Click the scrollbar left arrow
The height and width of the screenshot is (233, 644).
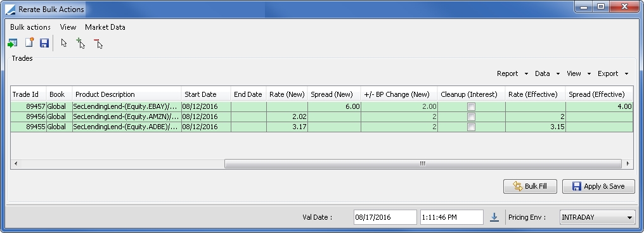[x=16, y=164]
